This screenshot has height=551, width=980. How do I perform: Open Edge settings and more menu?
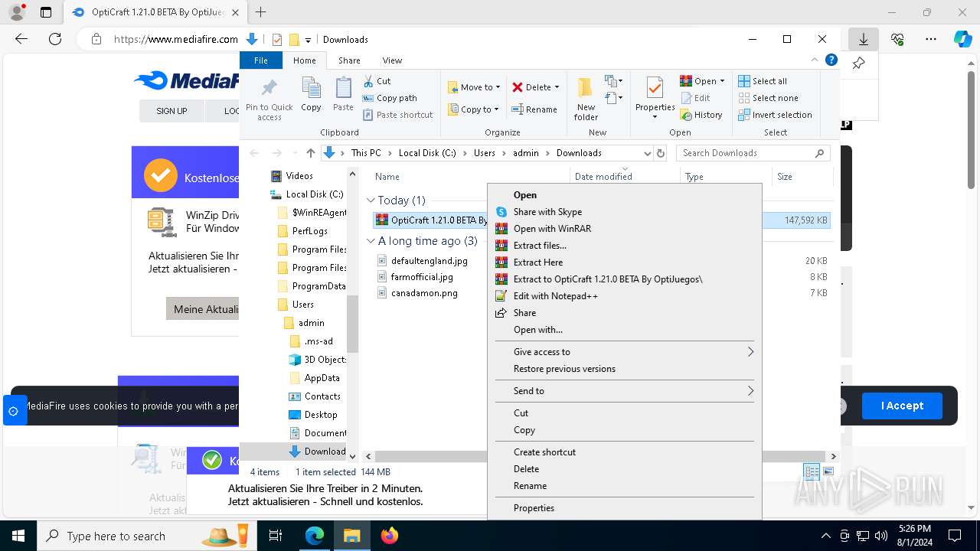click(x=931, y=39)
